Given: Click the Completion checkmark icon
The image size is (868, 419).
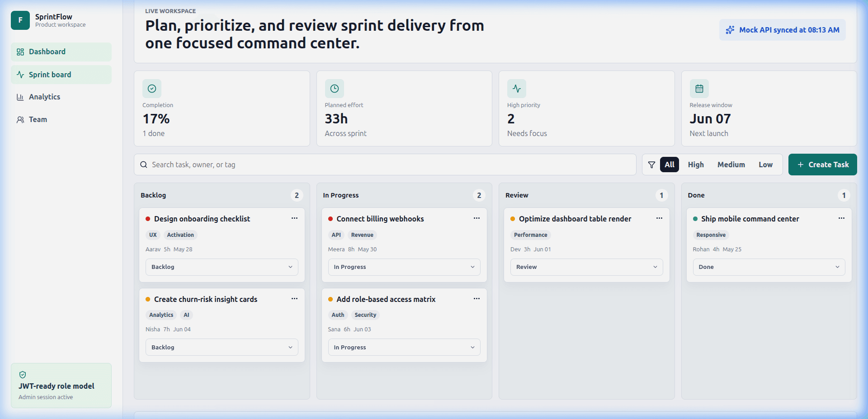Looking at the screenshot, I should (152, 89).
